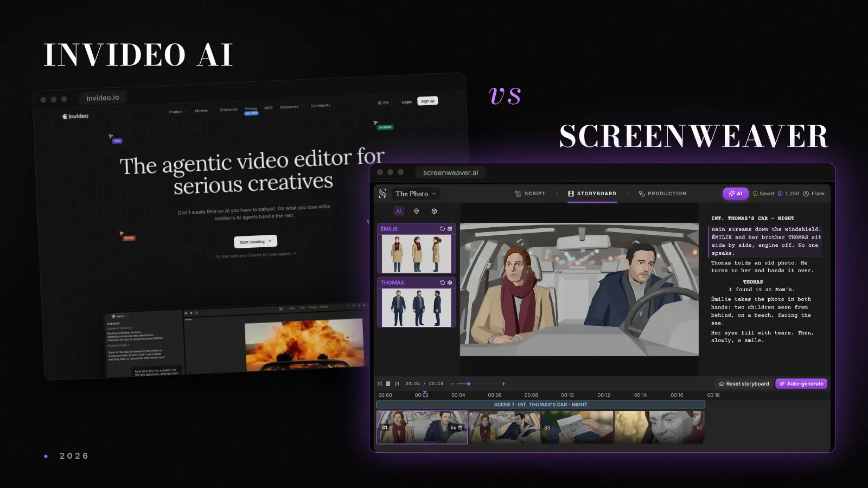Screen dimensions: 868x488
Task: Click Login on invideo site
Action: pyautogui.click(x=406, y=102)
